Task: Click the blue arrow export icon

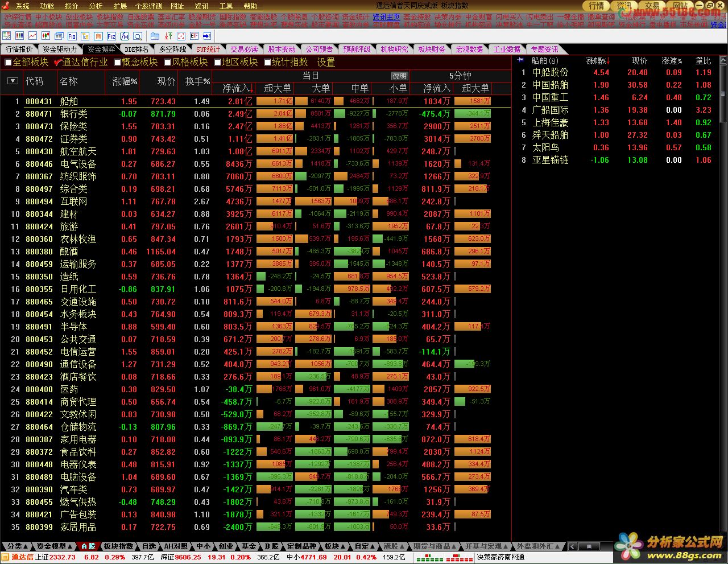Action: pos(207,35)
